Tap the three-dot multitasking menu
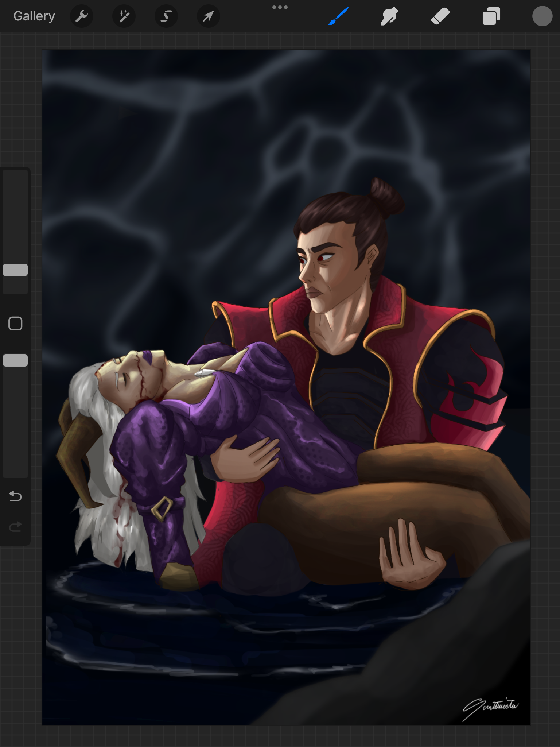 280,7
